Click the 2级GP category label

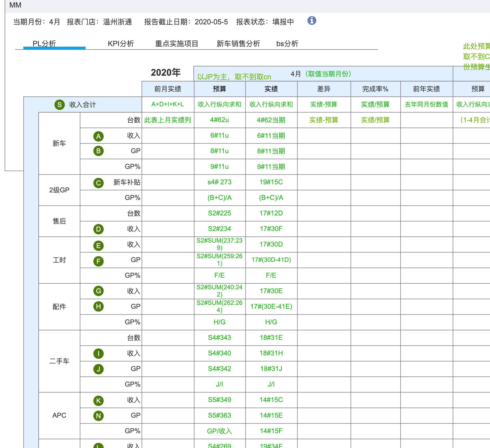(x=59, y=190)
